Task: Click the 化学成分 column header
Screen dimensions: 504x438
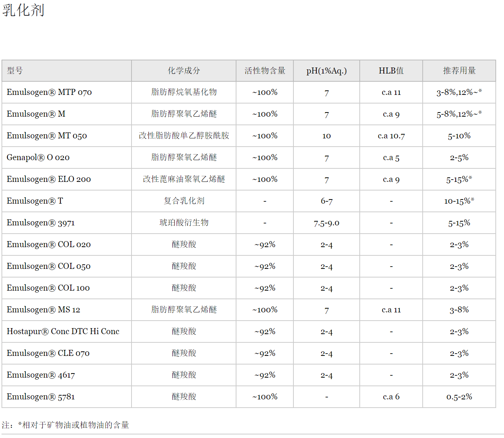Action: pos(183,70)
